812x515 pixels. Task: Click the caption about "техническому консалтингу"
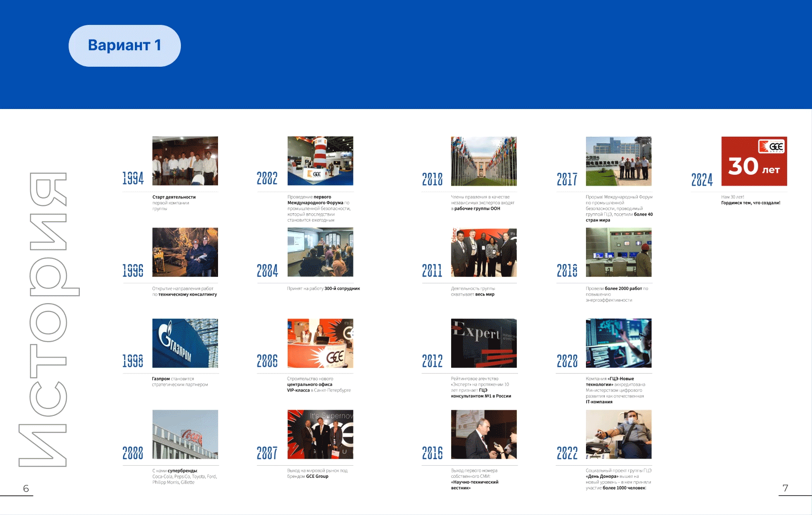(185, 292)
